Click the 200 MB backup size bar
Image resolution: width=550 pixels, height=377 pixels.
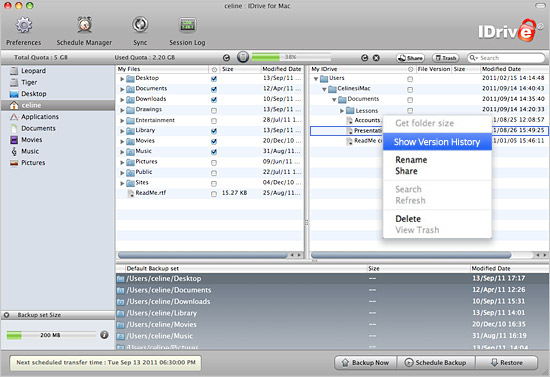point(51,335)
